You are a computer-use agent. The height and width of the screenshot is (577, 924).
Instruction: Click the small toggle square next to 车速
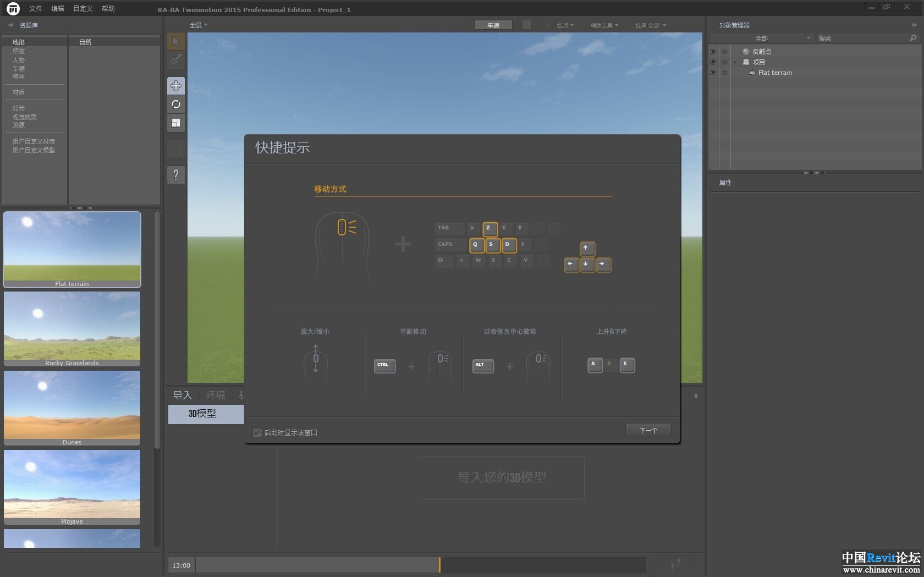pyautogui.click(x=526, y=25)
